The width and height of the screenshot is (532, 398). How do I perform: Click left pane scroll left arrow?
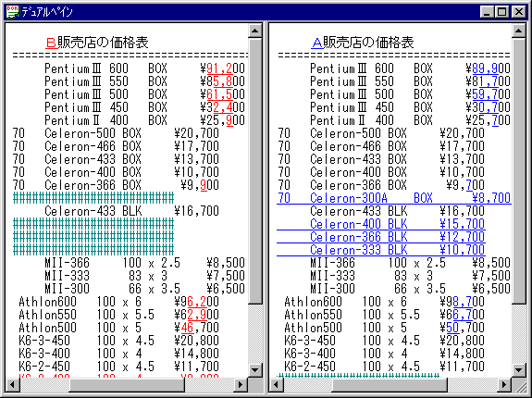tap(13, 384)
